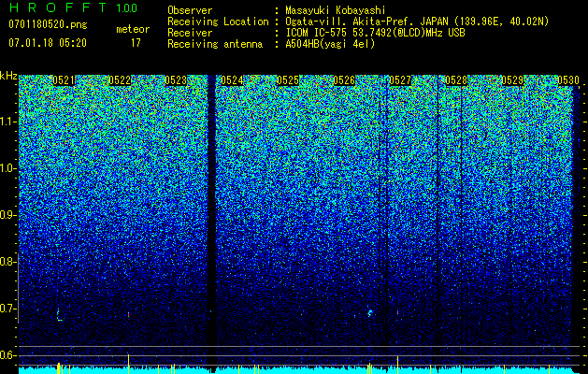
Task: Click the kHz axis unit label
Action: 8,77
